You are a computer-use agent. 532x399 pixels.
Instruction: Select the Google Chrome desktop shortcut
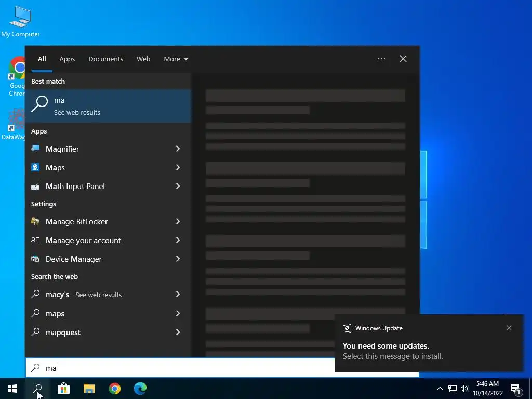pyautogui.click(x=17, y=77)
